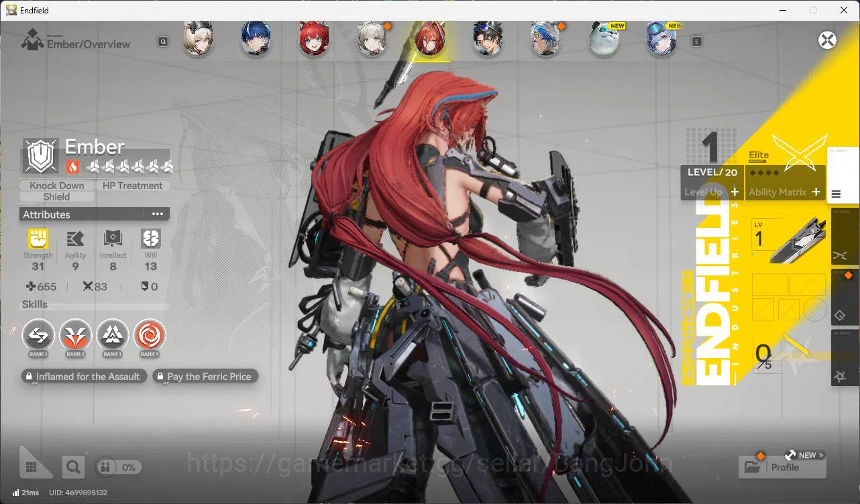This screenshot has height=504, width=860.
Task: Click the circular empty equipment slot
Action: point(814,309)
